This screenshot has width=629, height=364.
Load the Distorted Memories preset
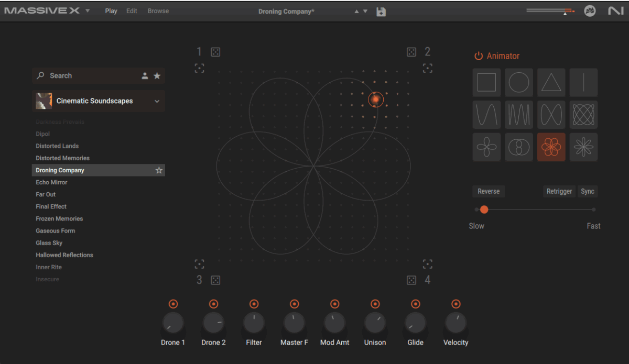[x=62, y=158]
